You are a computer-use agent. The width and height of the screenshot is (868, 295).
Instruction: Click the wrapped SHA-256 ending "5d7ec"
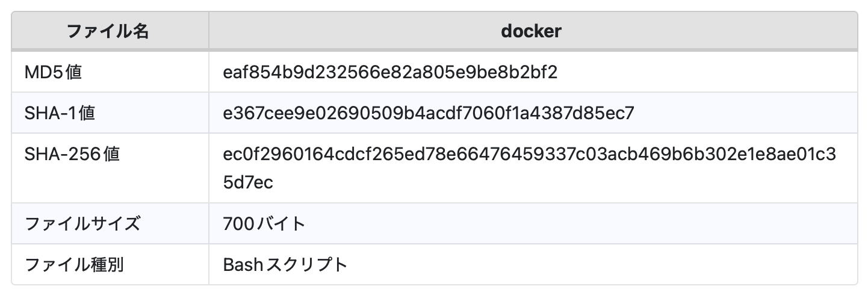coord(247,182)
